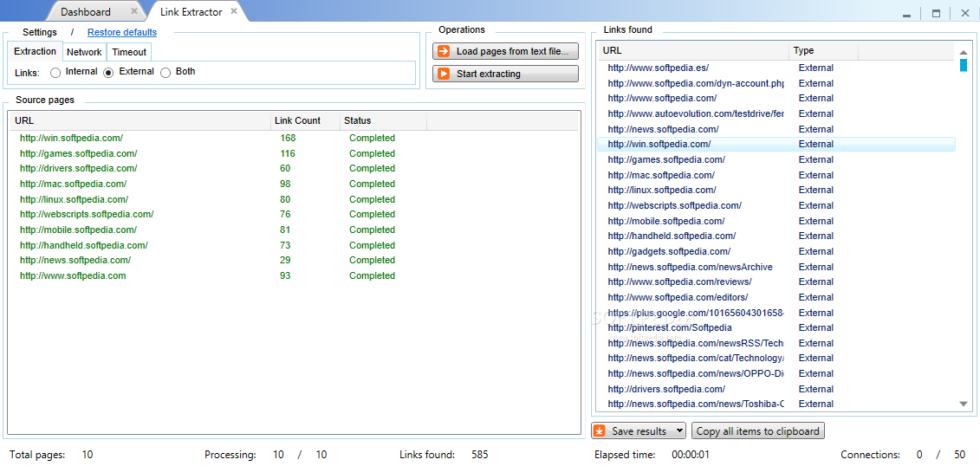Select source page http://news.softpedia.com/

pyautogui.click(x=75, y=260)
